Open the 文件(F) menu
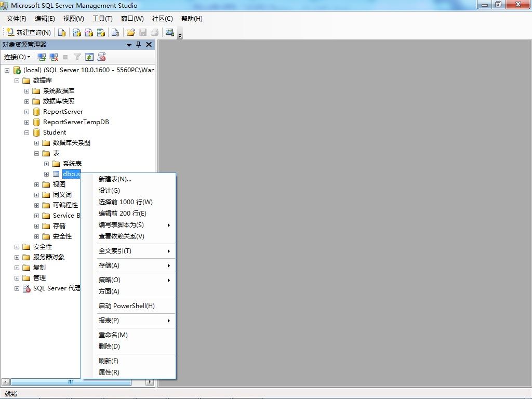This screenshot has height=399, width=532. (16, 19)
